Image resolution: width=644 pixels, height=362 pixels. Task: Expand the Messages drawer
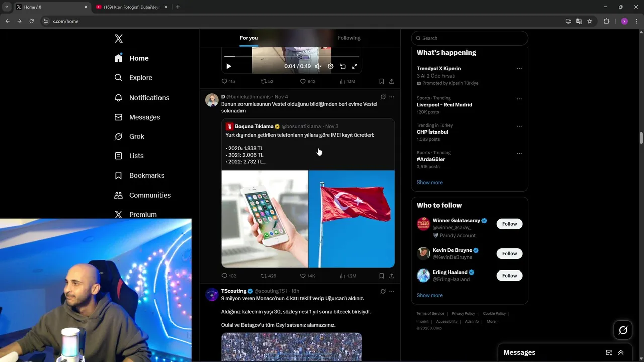point(621,353)
